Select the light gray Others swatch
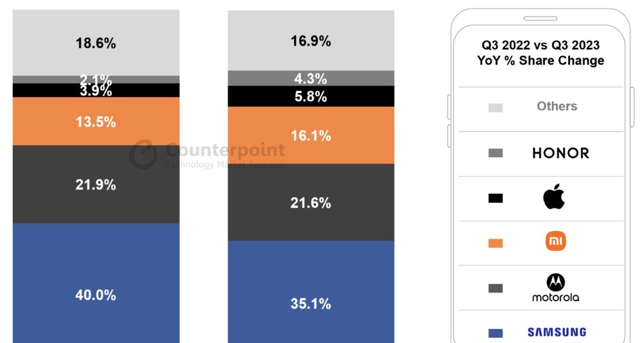This screenshot has height=343, width=644. (495, 108)
